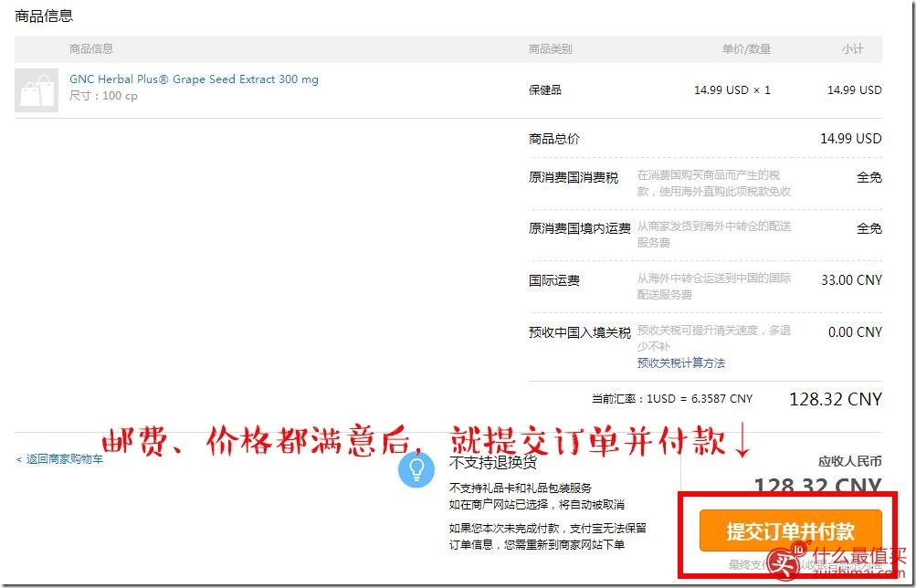
Task: Click the 不支持退换货 notice
Action: [493, 463]
